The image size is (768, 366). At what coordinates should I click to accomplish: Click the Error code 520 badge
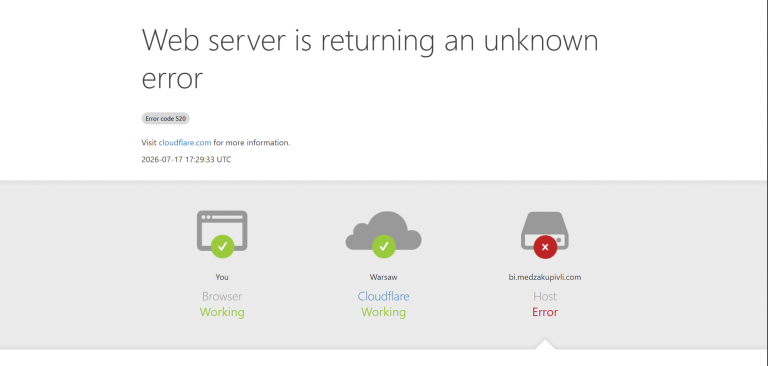[166, 119]
